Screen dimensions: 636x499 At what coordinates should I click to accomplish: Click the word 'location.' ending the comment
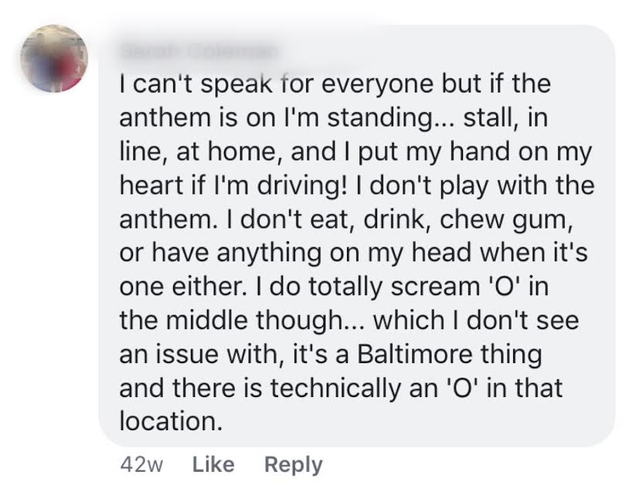(x=171, y=421)
